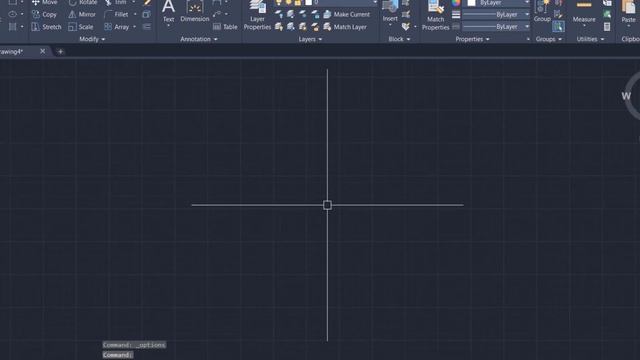Activate the Dimension tool

pyautogui.click(x=195, y=11)
